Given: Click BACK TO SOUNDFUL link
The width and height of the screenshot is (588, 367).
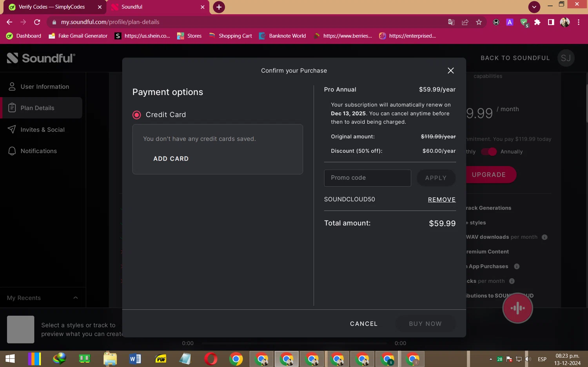Looking at the screenshot, I should tap(515, 58).
